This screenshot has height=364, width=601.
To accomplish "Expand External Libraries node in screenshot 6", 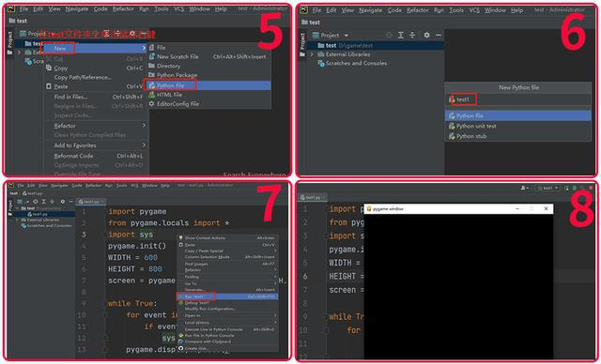I will click(x=312, y=54).
